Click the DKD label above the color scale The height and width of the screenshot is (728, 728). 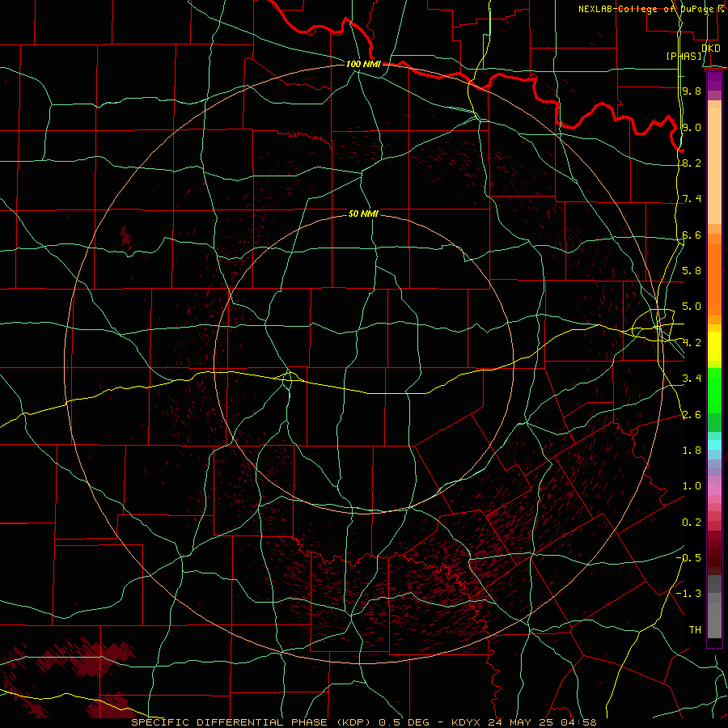[711, 48]
